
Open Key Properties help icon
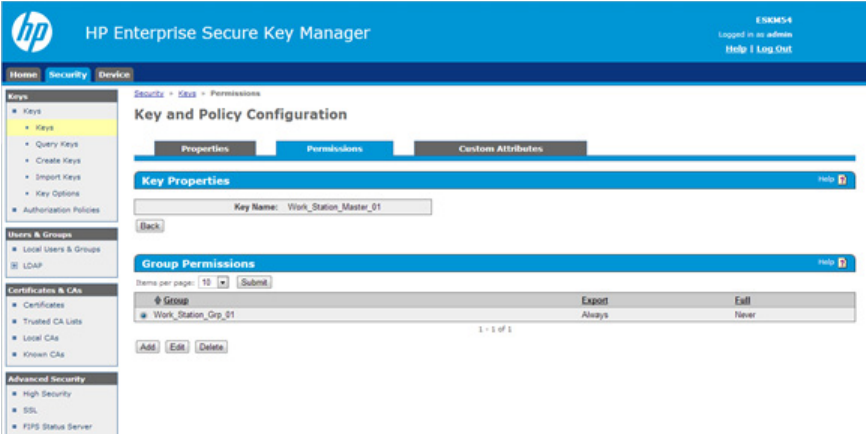[842, 180]
